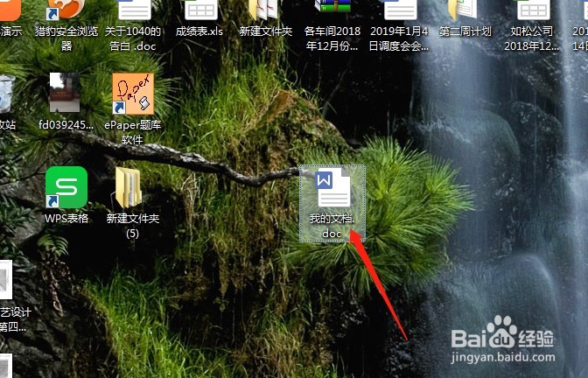
Task: Click the WPS表格 label text
Action: (x=66, y=218)
